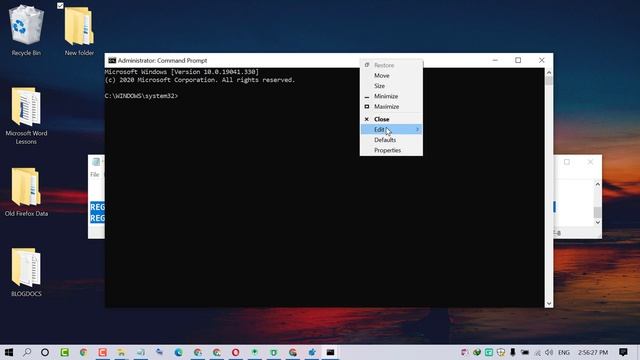Open Microsoft Edge on the taskbar
The height and width of the screenshot is (360, 640).
pos(178,352)
